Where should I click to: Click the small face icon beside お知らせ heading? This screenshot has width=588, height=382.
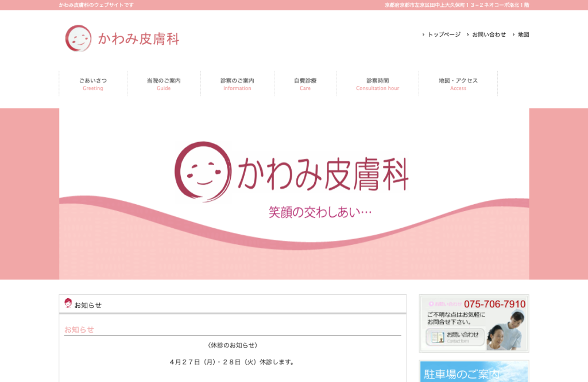68,303
